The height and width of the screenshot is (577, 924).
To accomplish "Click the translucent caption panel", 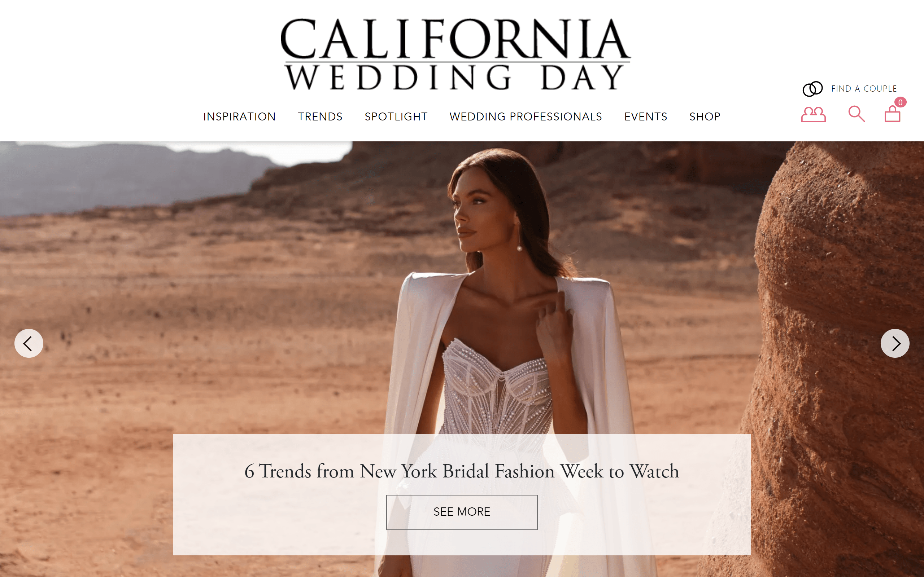I will [x=462, y=494].
